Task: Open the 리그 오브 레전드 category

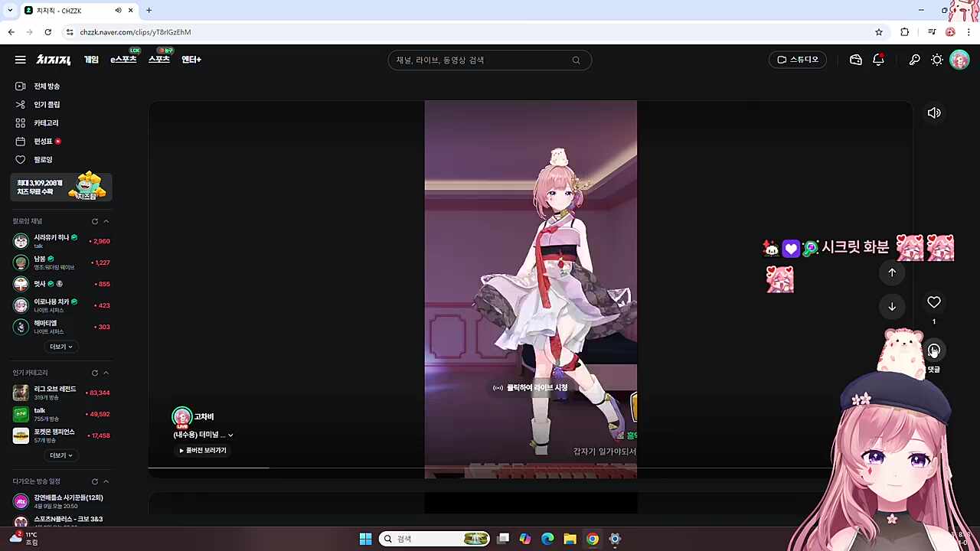Action: (62, 393)
